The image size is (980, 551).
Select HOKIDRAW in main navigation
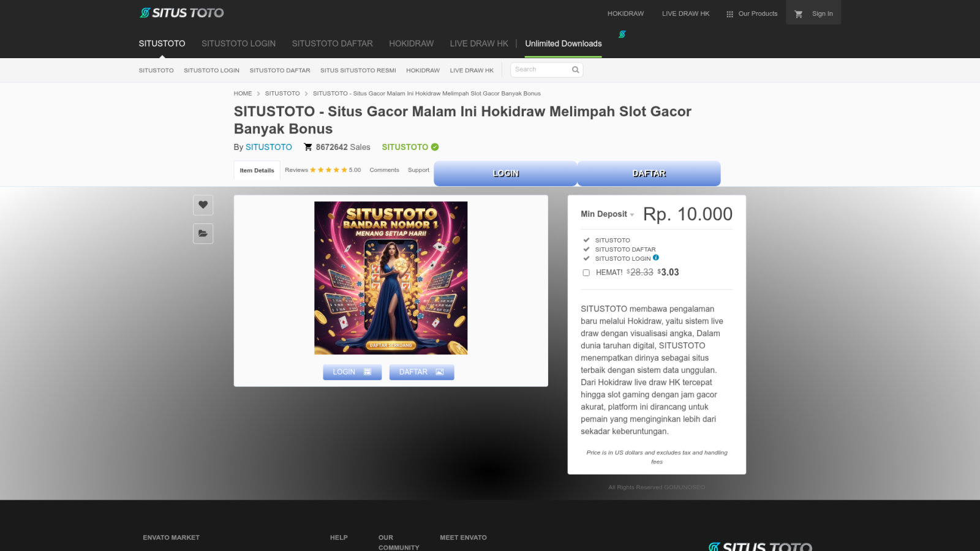411,43
